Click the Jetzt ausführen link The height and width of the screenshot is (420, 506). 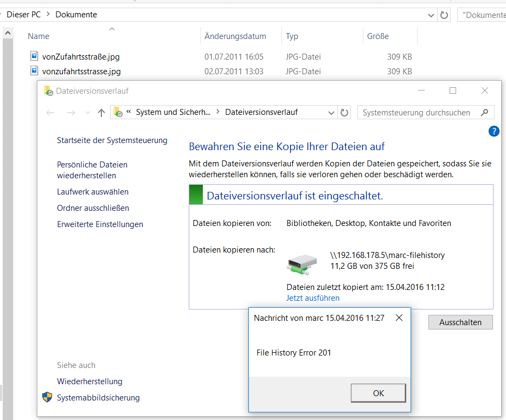tap(313, 298)
